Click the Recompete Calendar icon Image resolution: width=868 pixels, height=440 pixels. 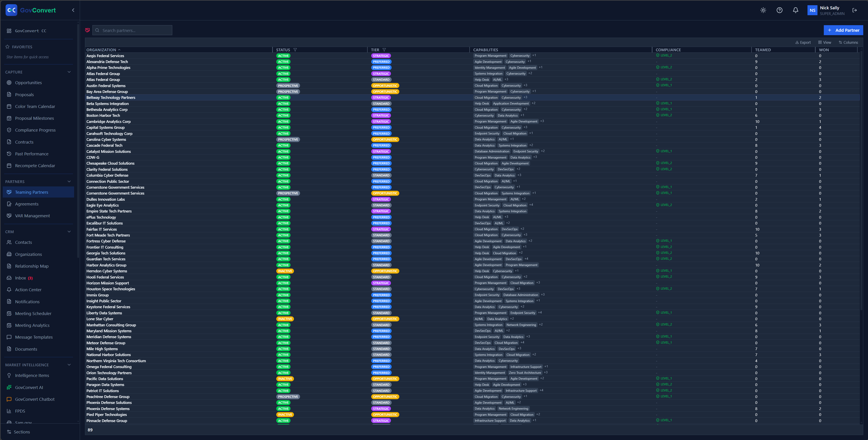tap(9, 166)
